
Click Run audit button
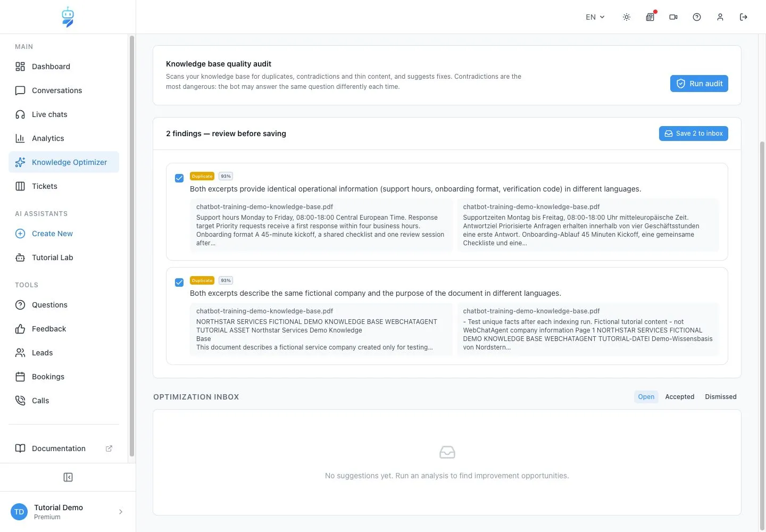click(699, 84)
